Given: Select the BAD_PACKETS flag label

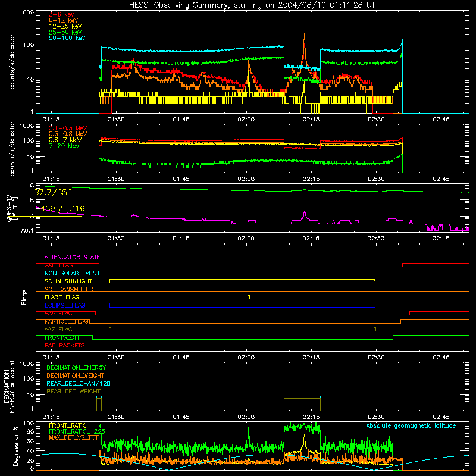Looking at the screenshot, I should [65, 345].
